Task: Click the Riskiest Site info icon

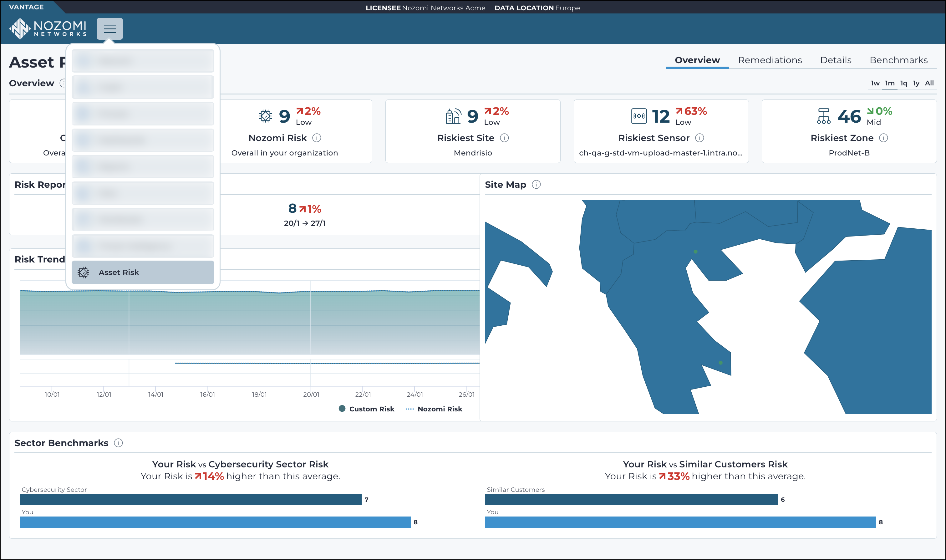Action: tap(504, 138)
